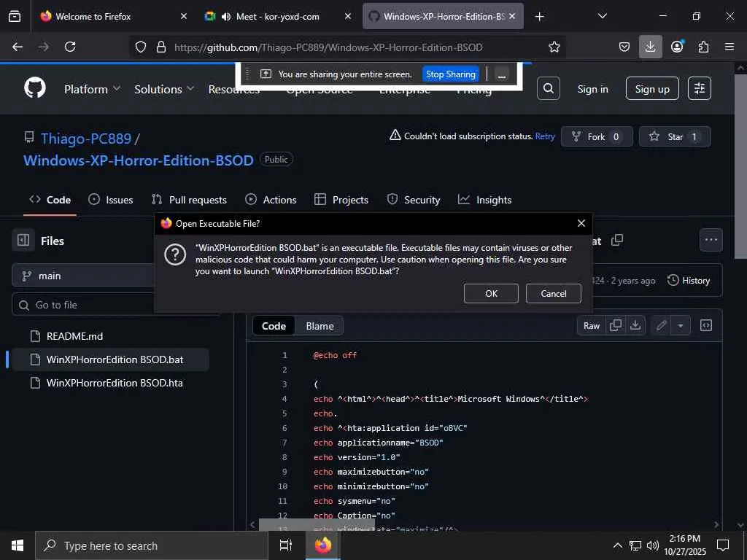747x560 pixels.
Task: Switch to the Issues tab
Action: click(111, 200)
